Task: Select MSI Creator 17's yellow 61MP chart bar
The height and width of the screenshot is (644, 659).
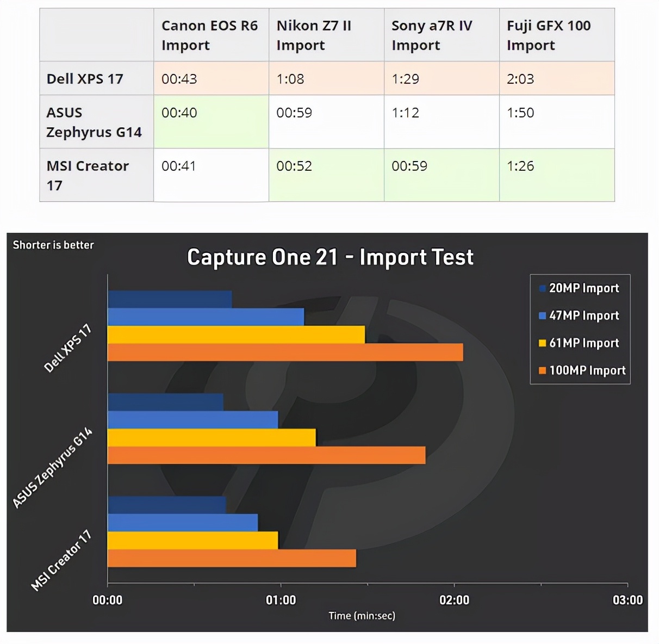Action: click(x=192, y=540)
